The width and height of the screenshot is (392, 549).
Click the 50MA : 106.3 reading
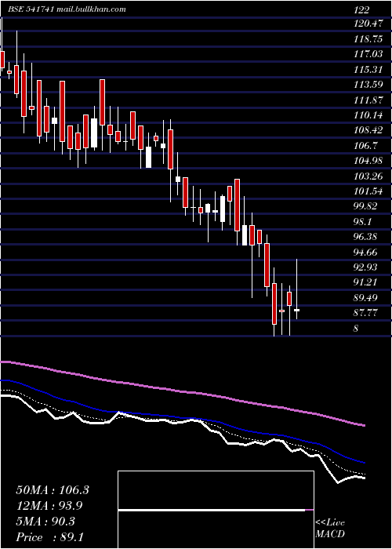(x=53, y=490)
